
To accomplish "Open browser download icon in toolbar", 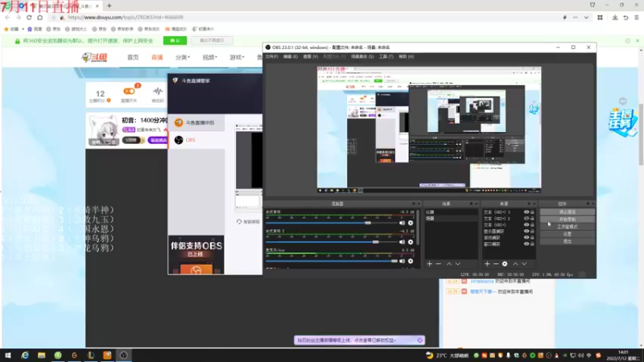I will tap(615, 17).
